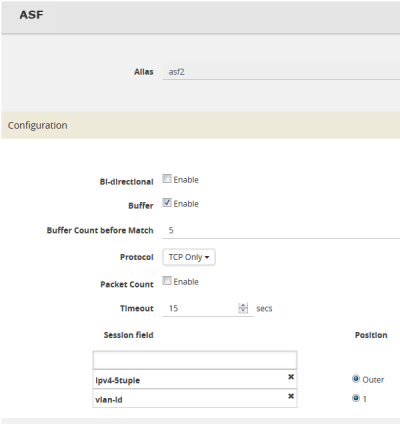Focus the Buffer Count before Match field
Viewport: 400px width, 424px height.
(281, 230)
